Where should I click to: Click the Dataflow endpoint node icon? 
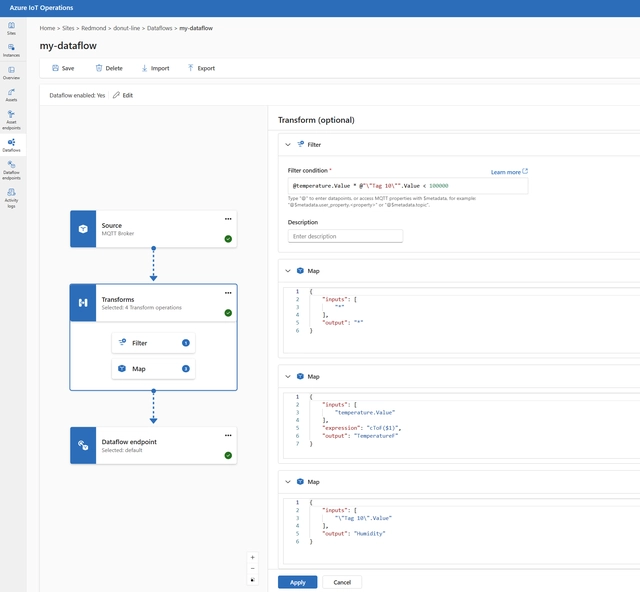[x=83, y=445]
